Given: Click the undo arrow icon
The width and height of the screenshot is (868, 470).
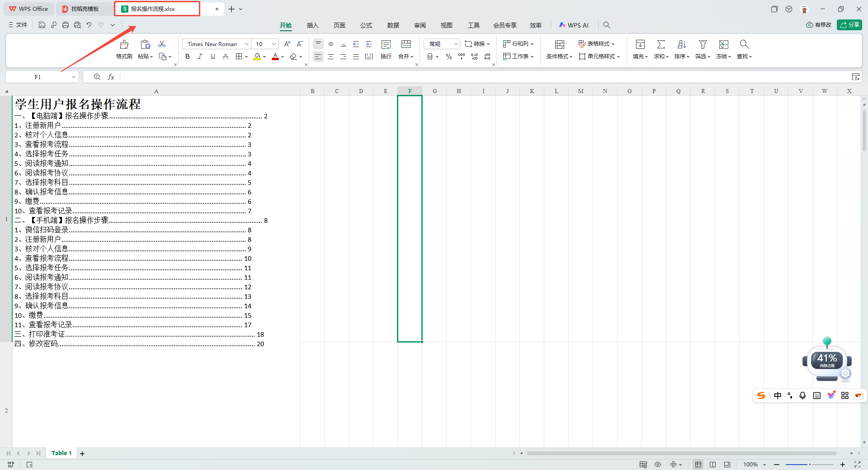Looking at the screenshot, I should point(89,25).
